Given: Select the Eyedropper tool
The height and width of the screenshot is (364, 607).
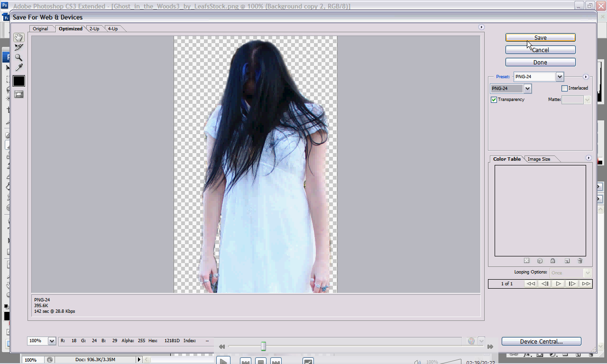Looking at the screenshot, I should click(x=18, y=67).
